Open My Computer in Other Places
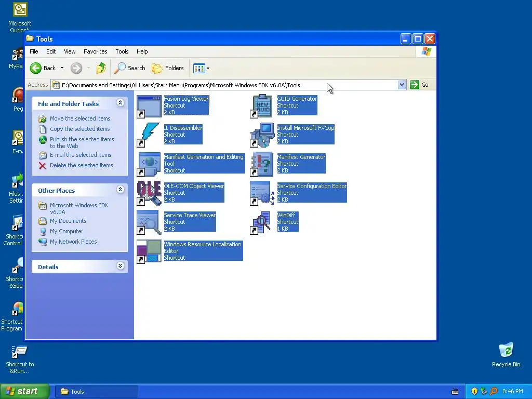 coord(66,231)
